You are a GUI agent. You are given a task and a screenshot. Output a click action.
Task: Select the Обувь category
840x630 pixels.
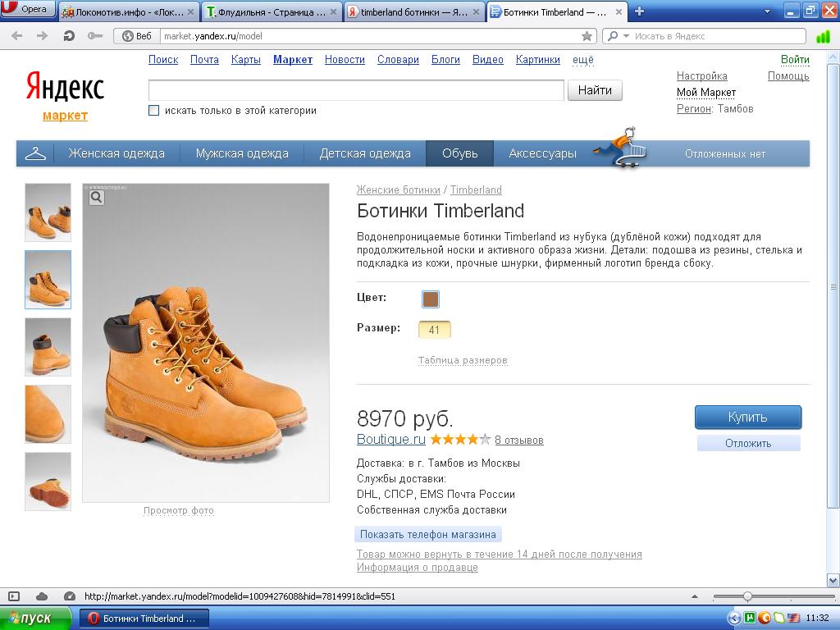tap(459, 153)
